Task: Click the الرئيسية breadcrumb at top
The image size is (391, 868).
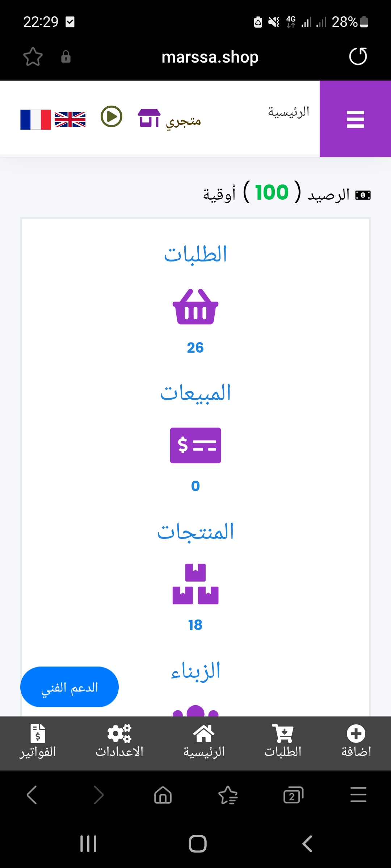Action: 289,112
